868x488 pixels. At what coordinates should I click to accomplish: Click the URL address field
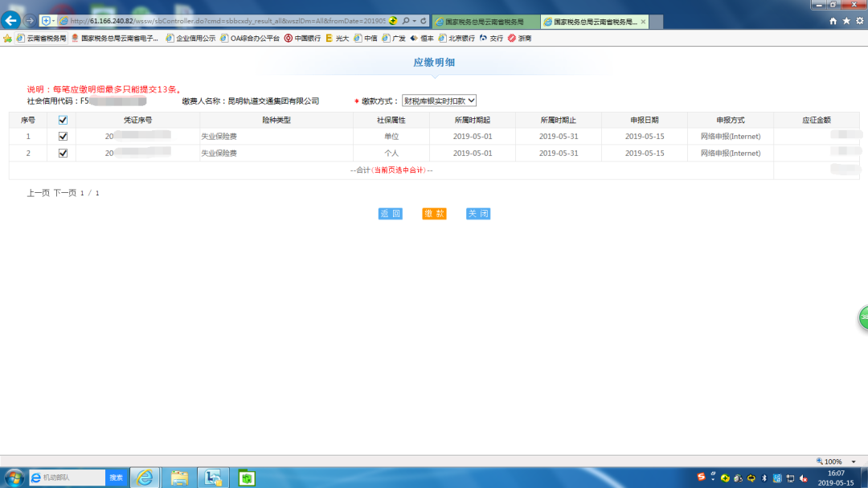(227, 21)
